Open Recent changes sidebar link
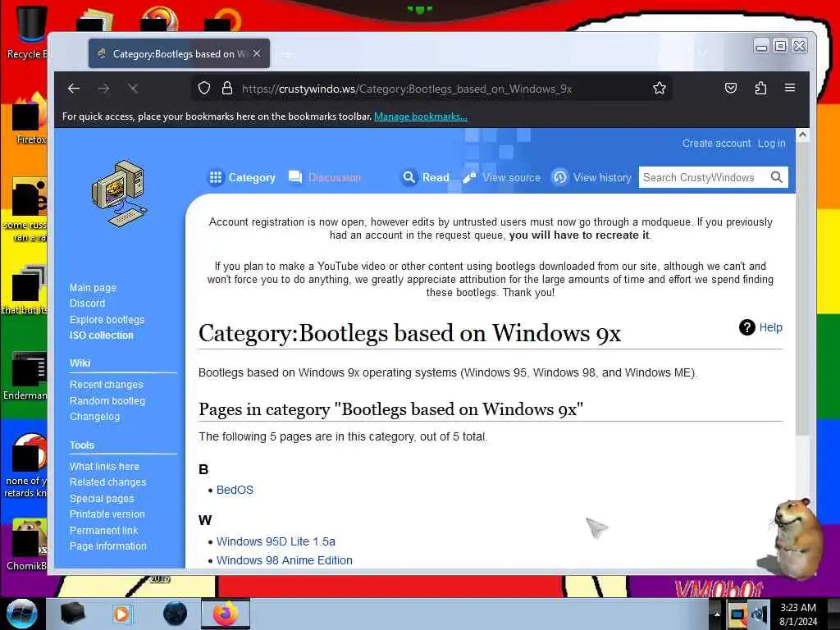 pos(107,385)
